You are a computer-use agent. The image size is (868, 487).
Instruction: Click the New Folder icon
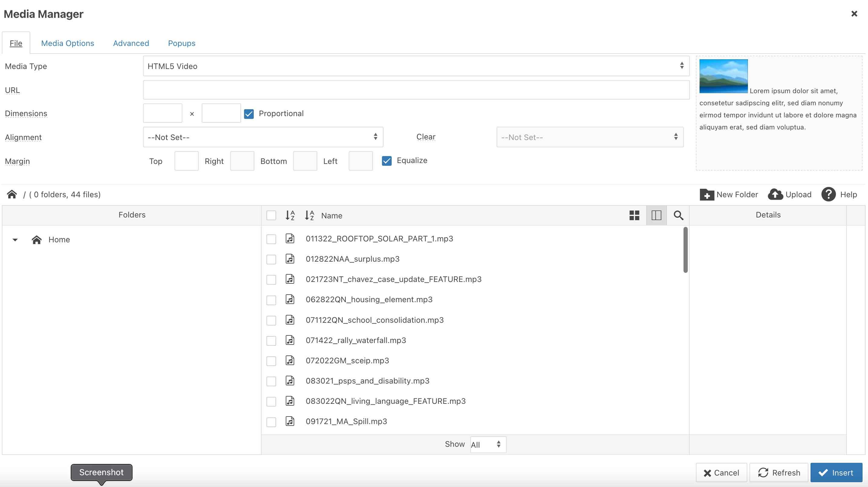(706, 194)
